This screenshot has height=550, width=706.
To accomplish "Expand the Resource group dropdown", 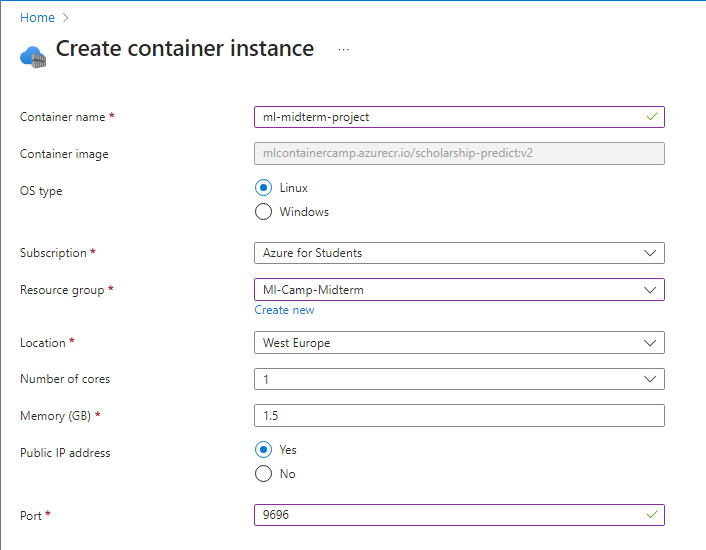I will (459, 290).
